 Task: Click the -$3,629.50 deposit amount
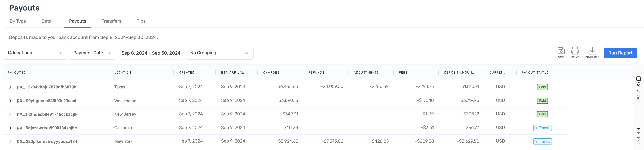(x=468, y=141)
